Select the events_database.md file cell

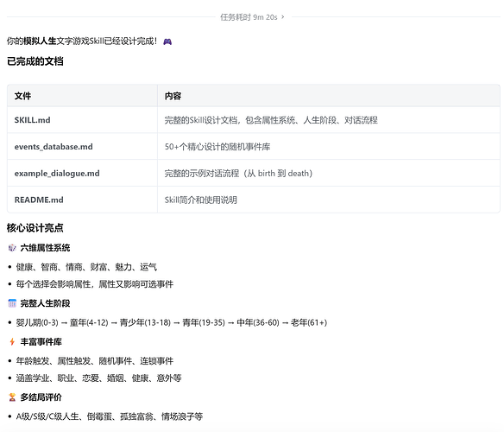pyautogui.click(x=82, y=147)
